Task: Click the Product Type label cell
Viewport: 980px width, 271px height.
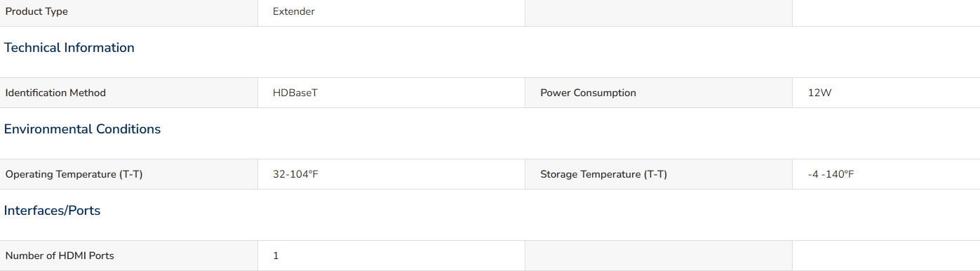Action: click(x=128, y=13)
